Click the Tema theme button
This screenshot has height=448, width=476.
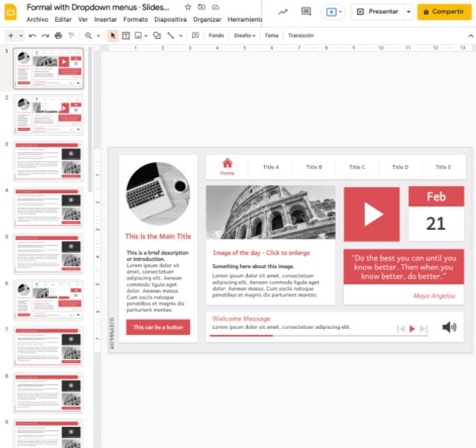[x=271, y=36]
